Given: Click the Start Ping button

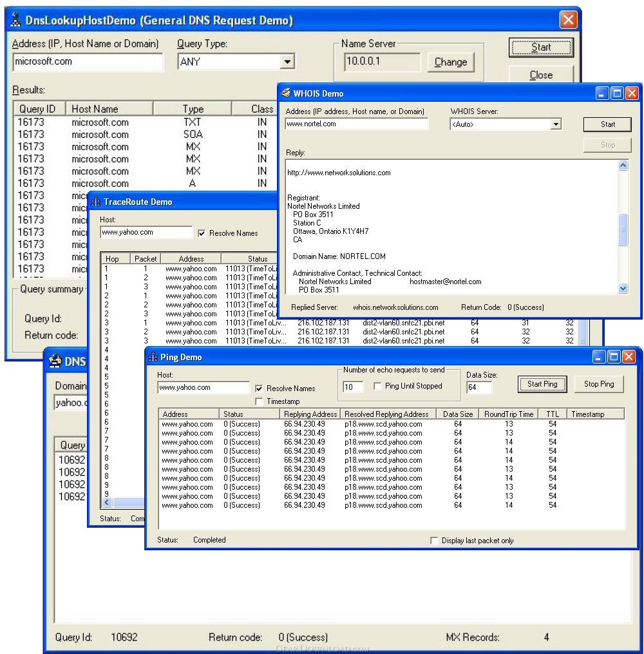Looking at the screenshot, I should [542, 384].
